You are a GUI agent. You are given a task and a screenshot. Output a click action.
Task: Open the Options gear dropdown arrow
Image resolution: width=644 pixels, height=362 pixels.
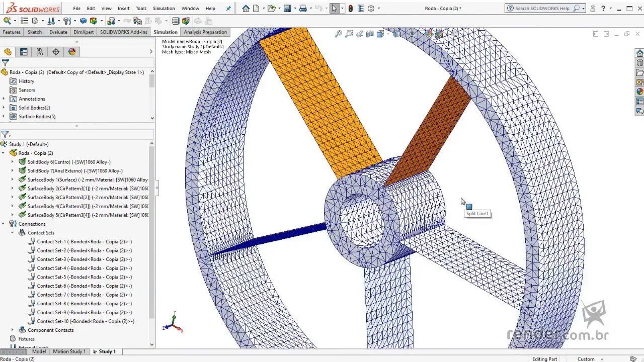[379, 8]
